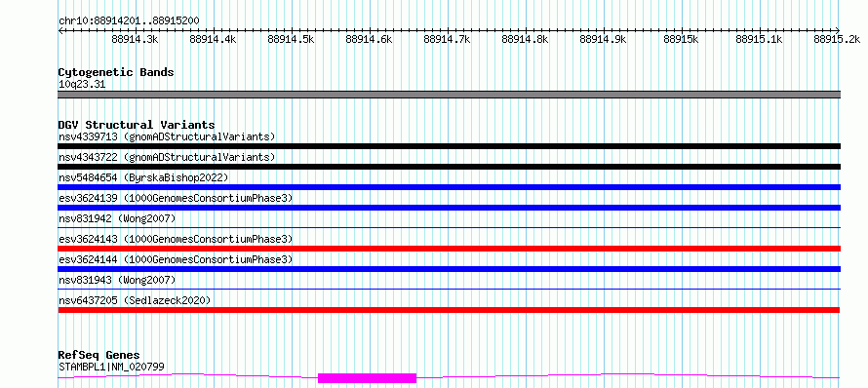Image resolution: width=868 pixels, height=388 pixels.
Task: Click the thin blue line under nsv831943
Action: coord(449,289)
